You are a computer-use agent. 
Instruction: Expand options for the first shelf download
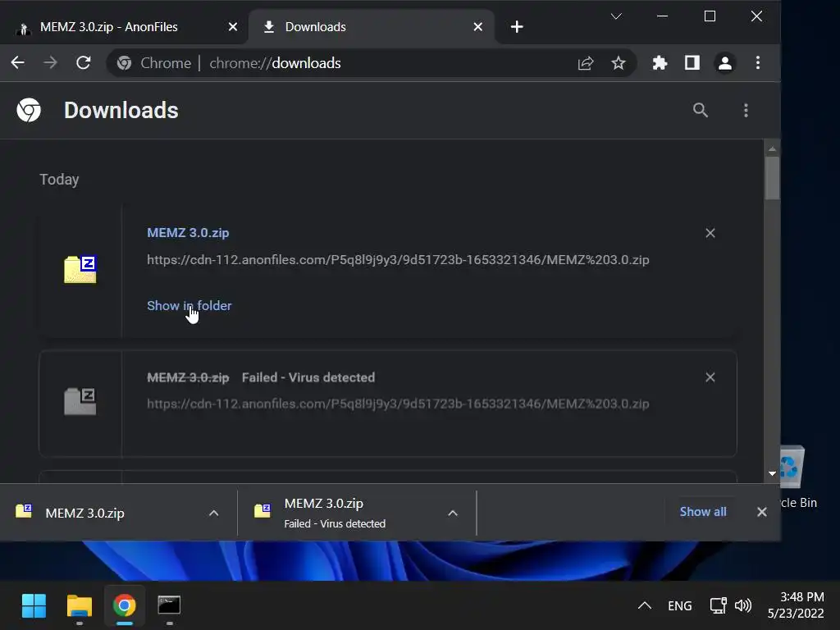[x=214, y=514]
